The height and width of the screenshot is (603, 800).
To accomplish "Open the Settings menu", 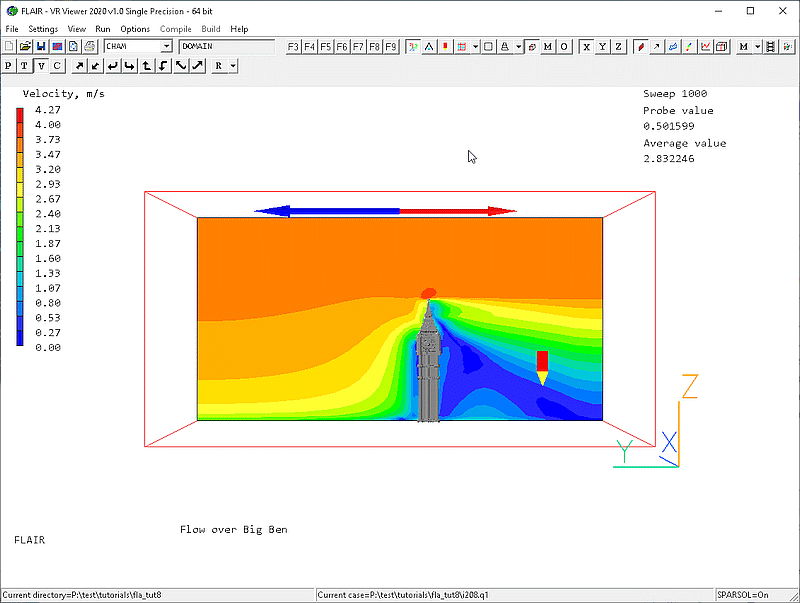I will (x=43, y=29).
